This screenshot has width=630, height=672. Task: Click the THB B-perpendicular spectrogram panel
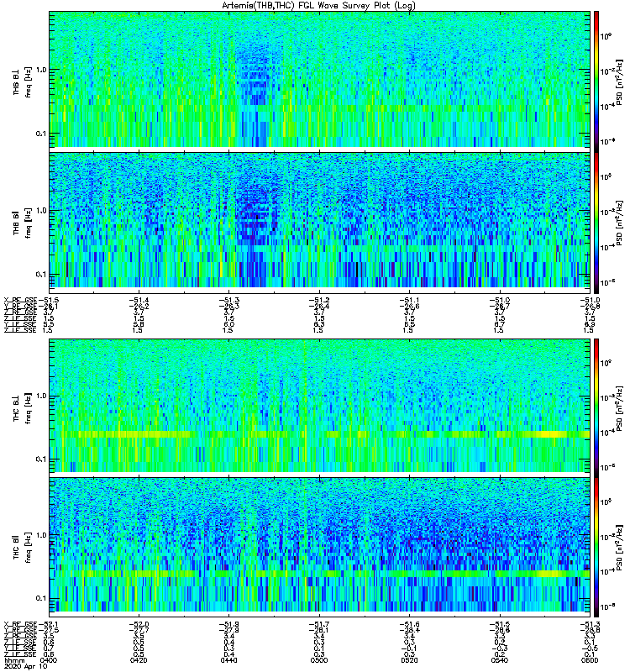pyautogui.click(x=319, y=80)
